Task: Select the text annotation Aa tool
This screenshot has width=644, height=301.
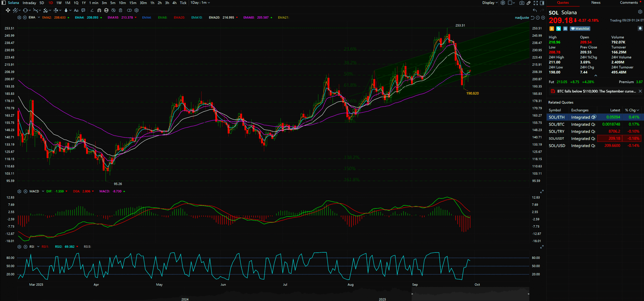Action: (76, 10)
